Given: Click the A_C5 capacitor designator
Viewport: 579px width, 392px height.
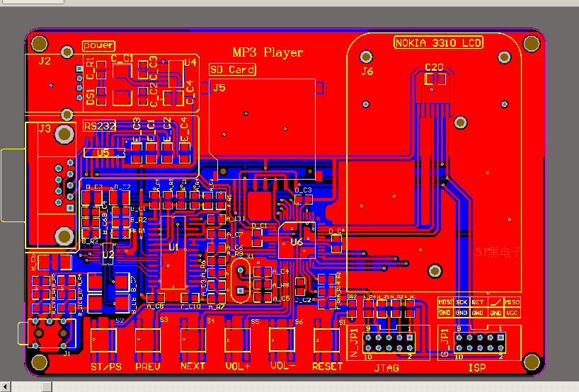Looking at the screenshot, I should (281, 299).
